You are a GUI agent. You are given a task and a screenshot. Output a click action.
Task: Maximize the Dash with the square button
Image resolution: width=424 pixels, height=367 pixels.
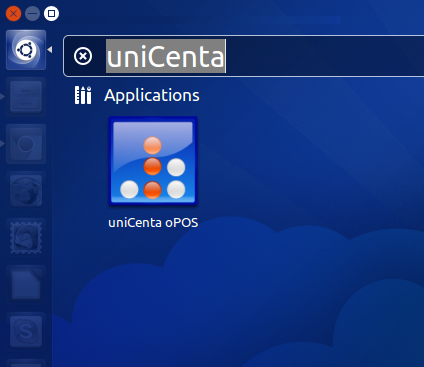click(51, 14)
